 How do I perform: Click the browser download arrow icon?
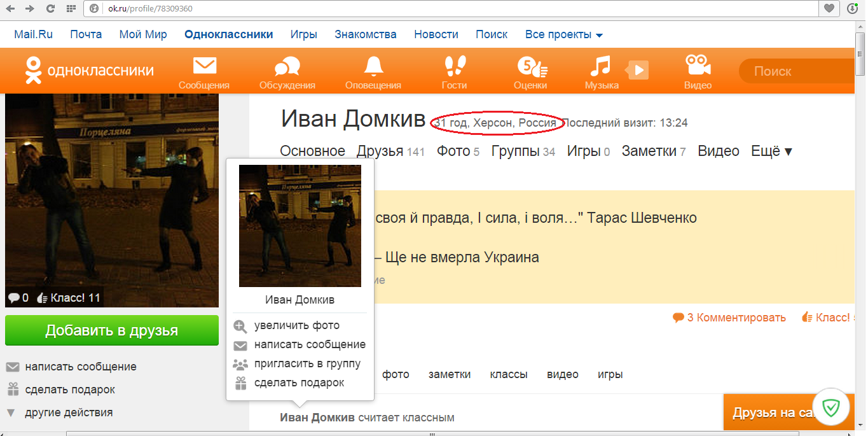click(x=852, y=9)
